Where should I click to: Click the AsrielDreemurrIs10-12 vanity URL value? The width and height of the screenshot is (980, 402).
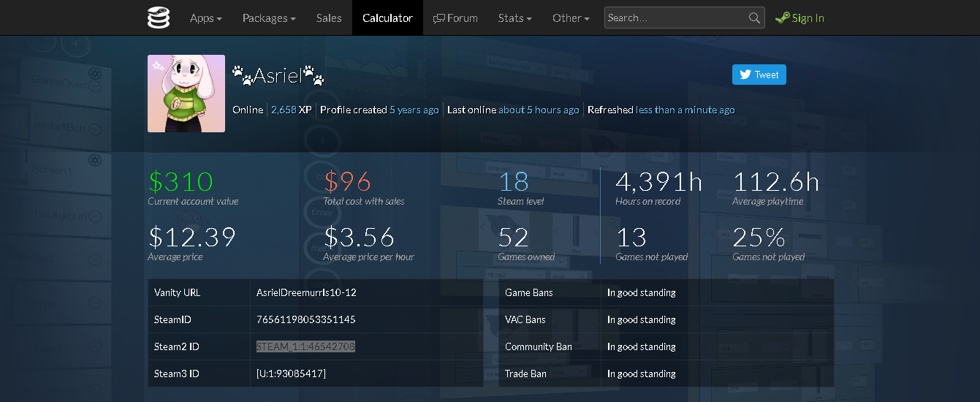point(306,292)
